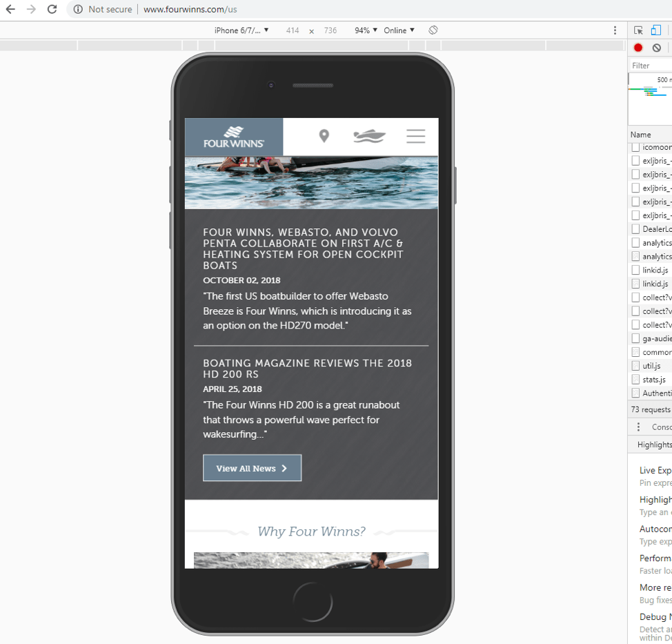Click the Perform item in What's New
Image resolution: width=672 pixels, height=644 pixels.
pyautogui.click(x=655, y=558)
